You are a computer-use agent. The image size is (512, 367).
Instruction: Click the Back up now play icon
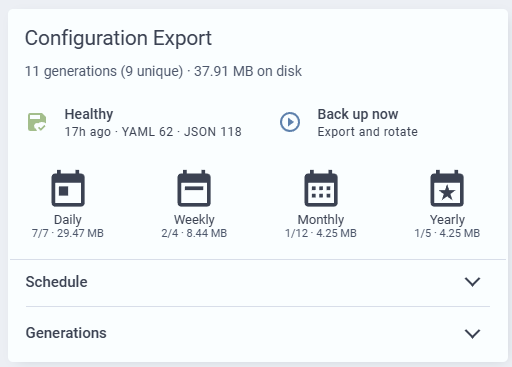[290, 122]
